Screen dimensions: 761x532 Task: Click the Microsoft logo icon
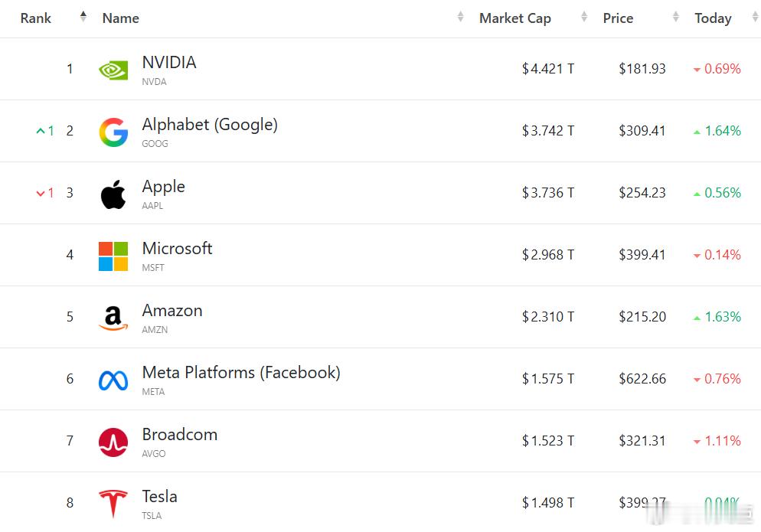click(113, 256)
